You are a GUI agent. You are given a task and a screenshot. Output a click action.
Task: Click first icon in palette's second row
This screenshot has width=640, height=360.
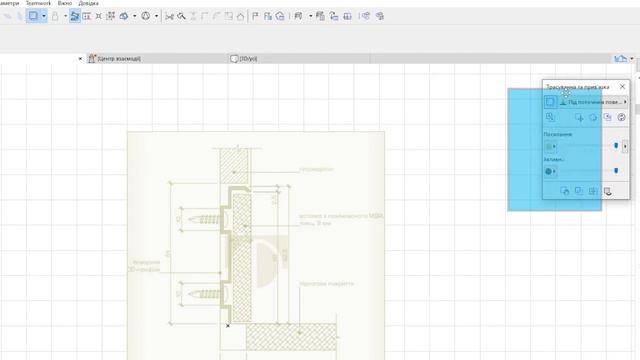pyautogui.click(x=550, y=117)
